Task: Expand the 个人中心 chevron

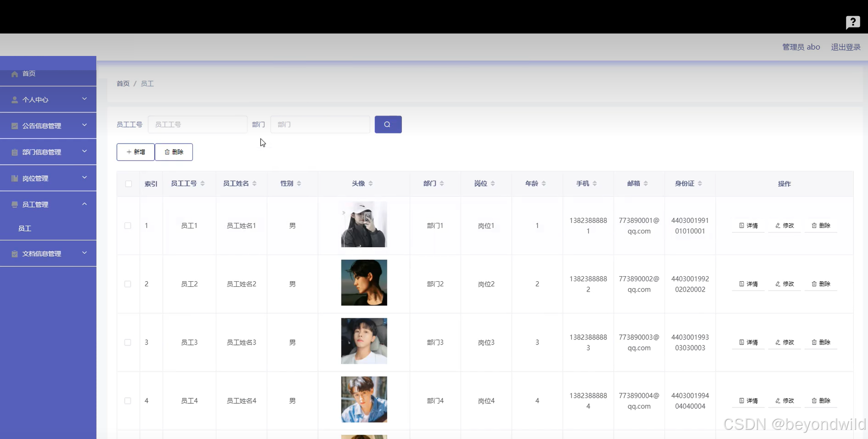Action: tap(84, 99)
